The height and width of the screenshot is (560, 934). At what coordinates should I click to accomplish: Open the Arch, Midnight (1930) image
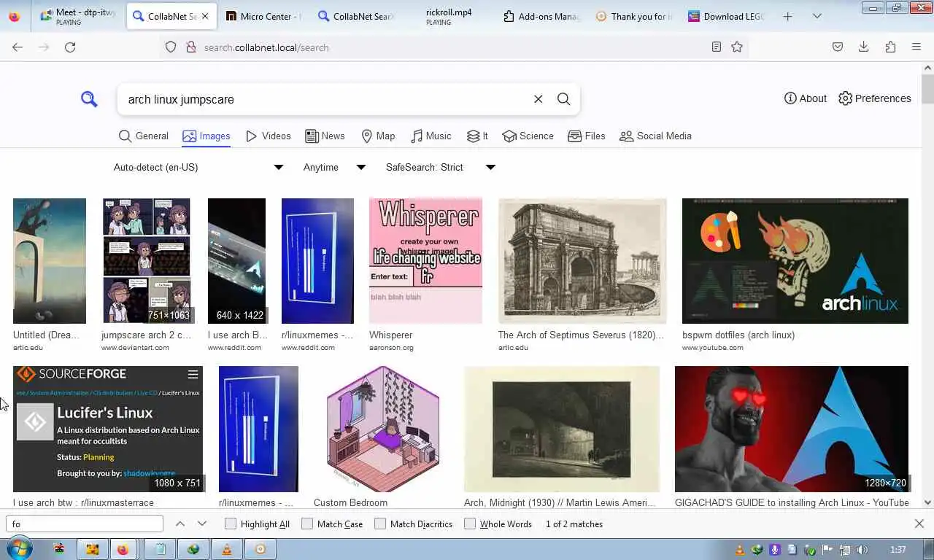(562, 429)
